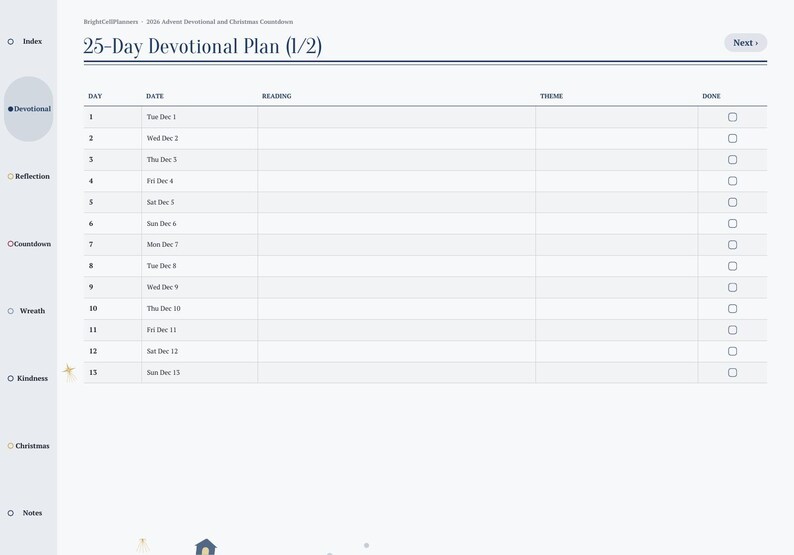Select Reading field for Wed Dec 2
Image resolution: width=794 pixels, height=555 pixels.
pyautogui.click(x=396, y=138)
